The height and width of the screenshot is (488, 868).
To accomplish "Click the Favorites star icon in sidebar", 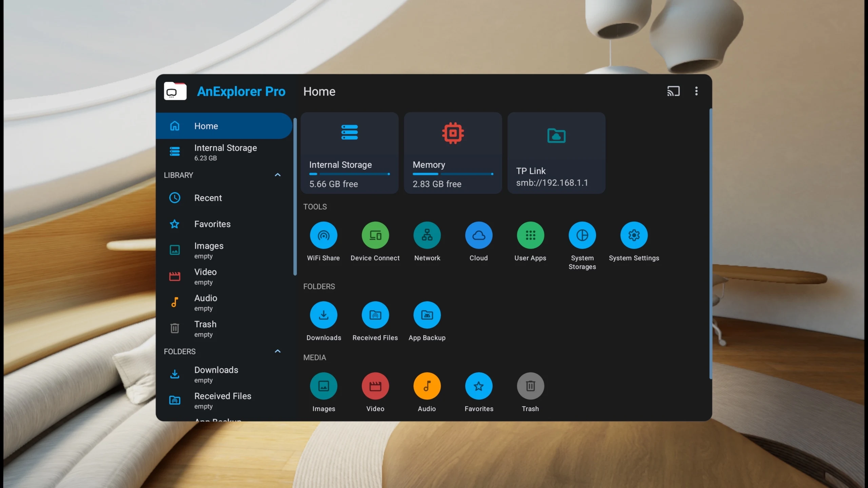I will coord(175,224).
